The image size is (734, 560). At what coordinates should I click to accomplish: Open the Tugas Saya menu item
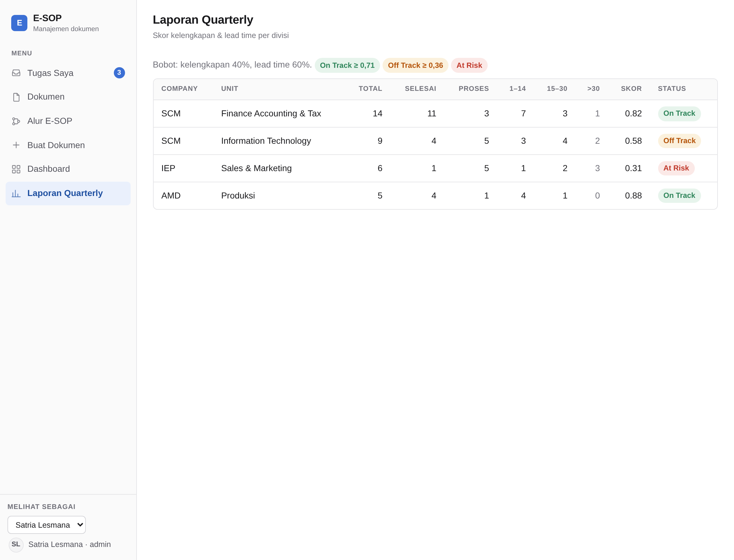[x=68, y=73]
